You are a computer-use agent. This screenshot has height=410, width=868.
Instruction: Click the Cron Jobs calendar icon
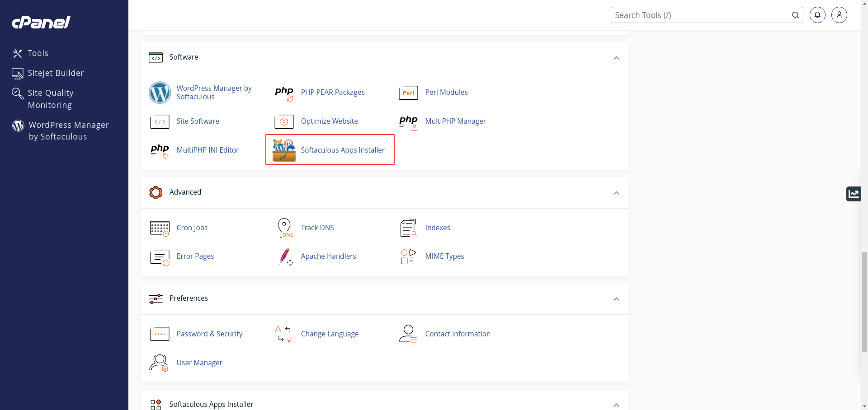pyautogui.click(x=160, y=228)
